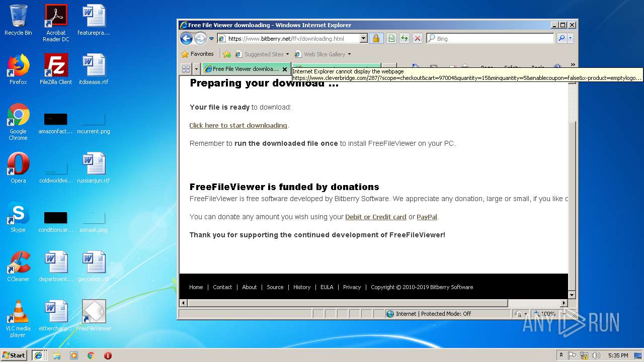Click horizontal scrollbar right arrow
The width and height of the screenshot is (644, 362).
[564, 303]
